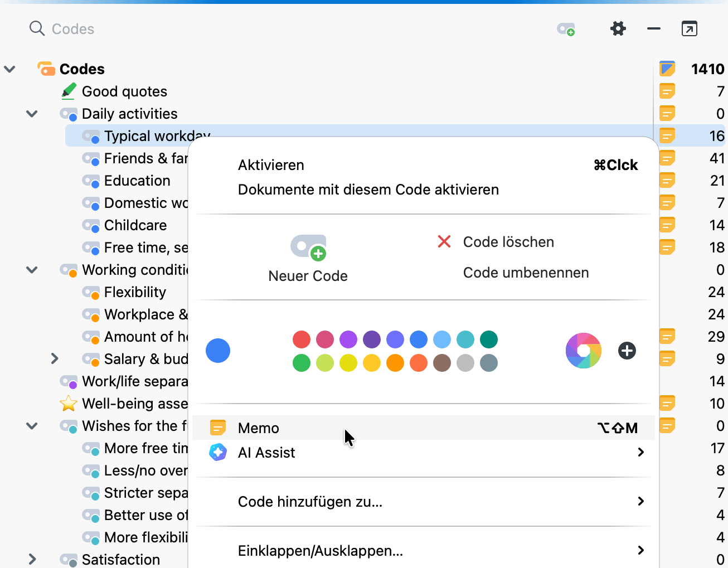Click the yellow Memo icon in context menu
728x568 pixels.
point(218,428)
